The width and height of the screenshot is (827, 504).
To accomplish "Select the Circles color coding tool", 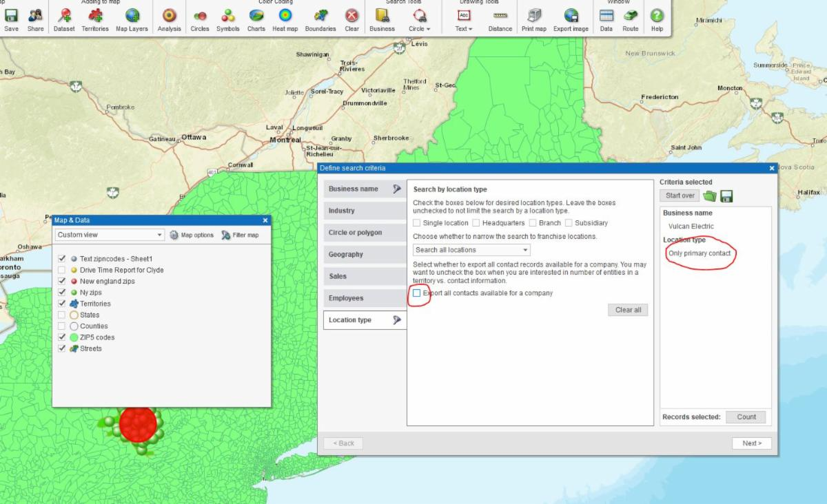I will pyautogui.click(x=200, y=19).
